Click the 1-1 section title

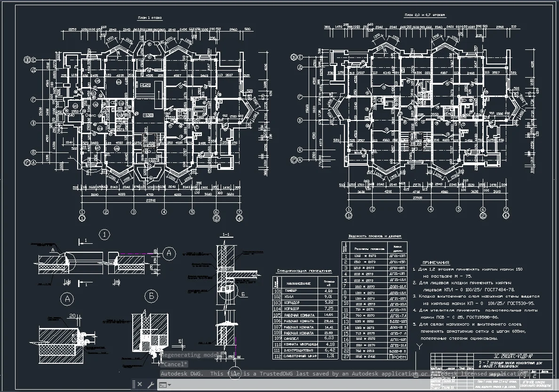pyautogui.click(x=226, y=235)
